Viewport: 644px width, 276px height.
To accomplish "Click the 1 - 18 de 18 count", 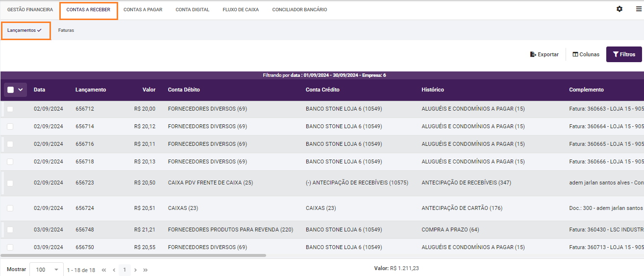I will (x=81, y=270).
